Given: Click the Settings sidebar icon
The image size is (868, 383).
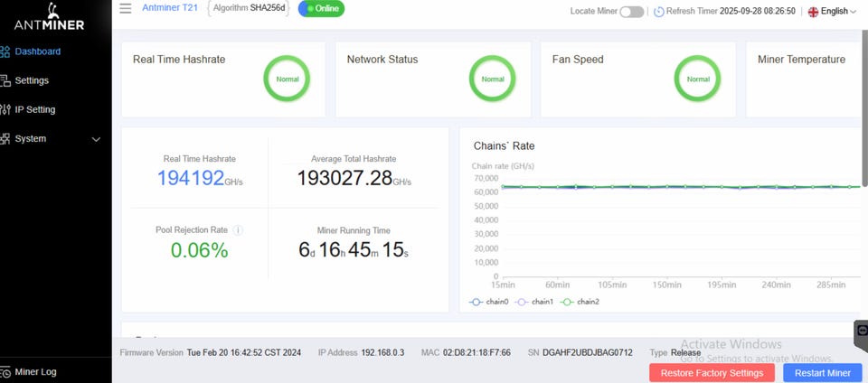Looking at the screenshot, I should coord(5,80).
